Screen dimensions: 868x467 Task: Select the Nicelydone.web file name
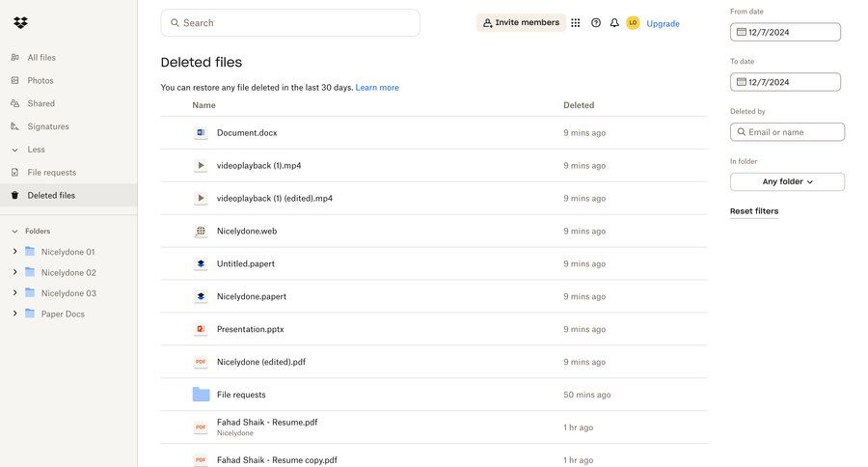[247, 231]
